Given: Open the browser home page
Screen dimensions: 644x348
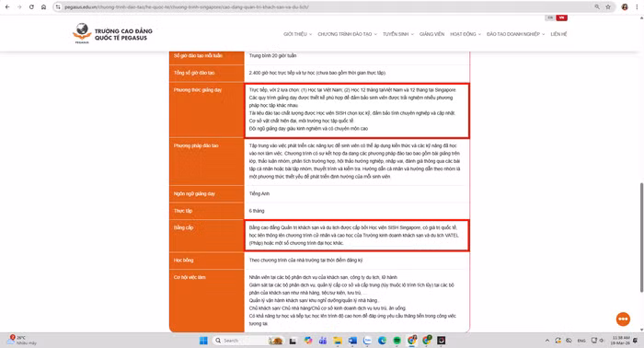Looking at the screenshot, I should click(x=43, y=7).
